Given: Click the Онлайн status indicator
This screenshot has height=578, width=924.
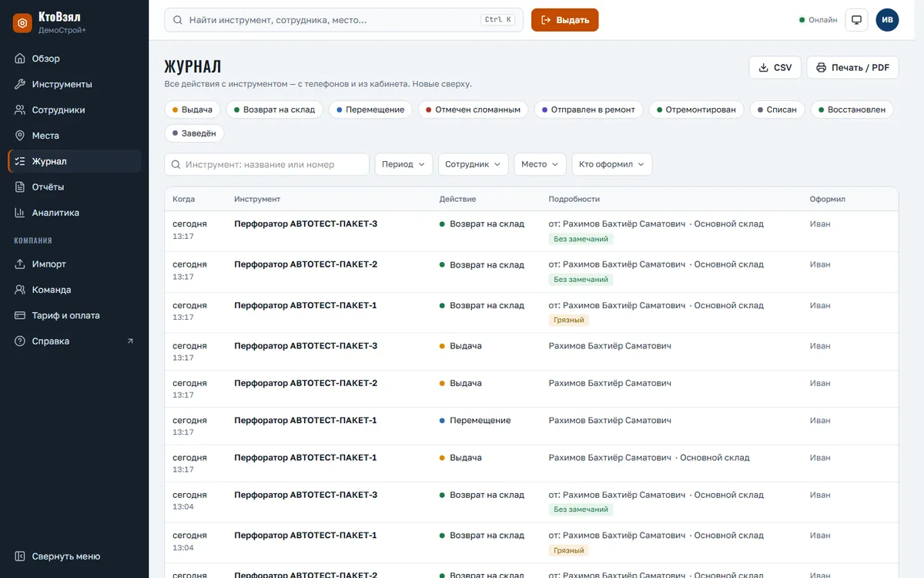Looking at the screenshot, I should coord(819,20).
